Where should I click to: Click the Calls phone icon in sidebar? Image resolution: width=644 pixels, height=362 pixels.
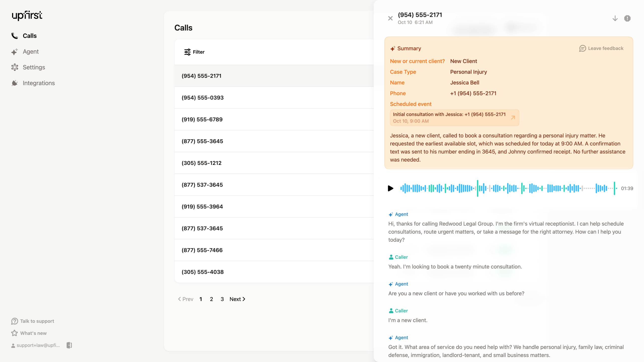click(x=15, y=36)
